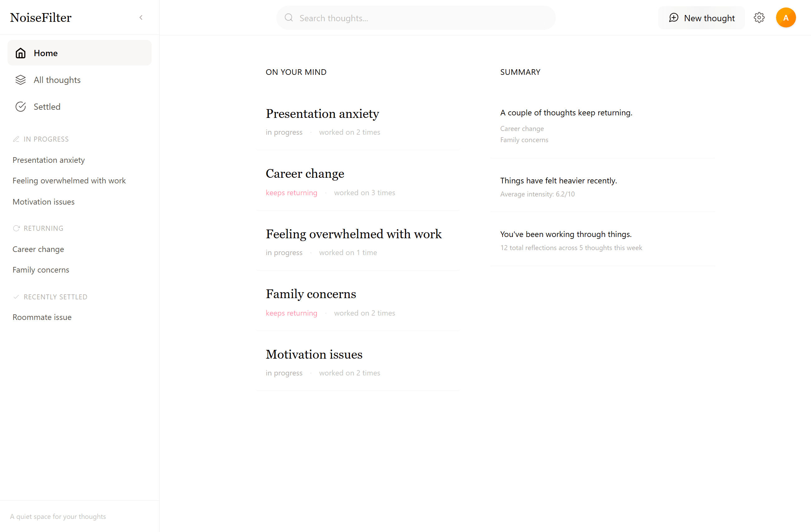Select the Home icon in sidebar
This screenshot has width=811, height=532.
coord(21,53)
